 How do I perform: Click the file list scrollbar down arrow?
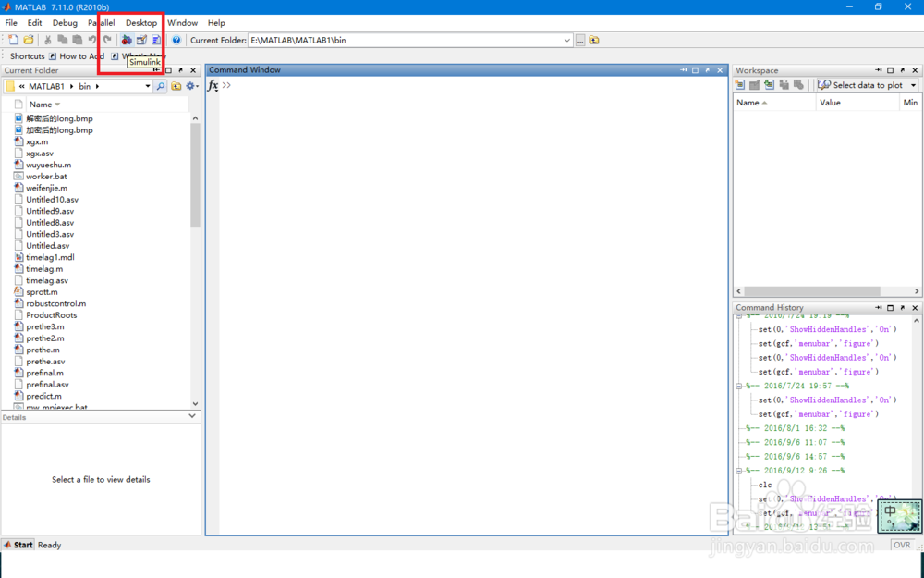tap(195, 404)
